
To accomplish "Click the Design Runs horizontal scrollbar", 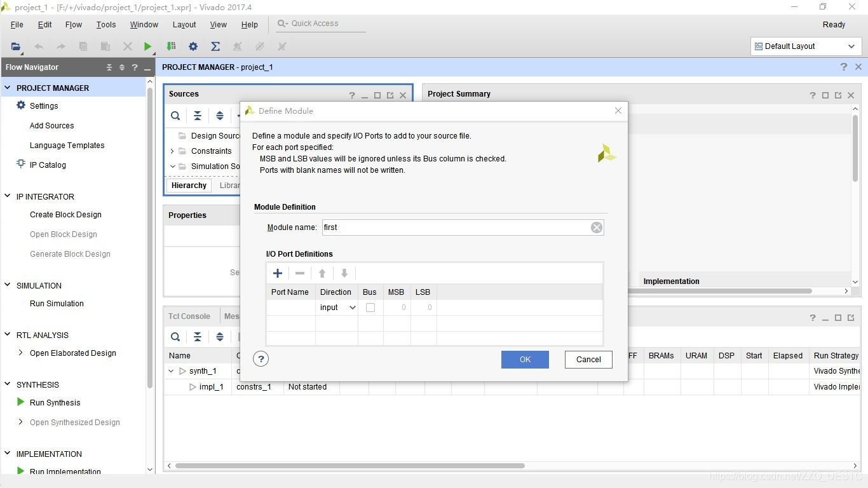I will click(x=350, y=466).
